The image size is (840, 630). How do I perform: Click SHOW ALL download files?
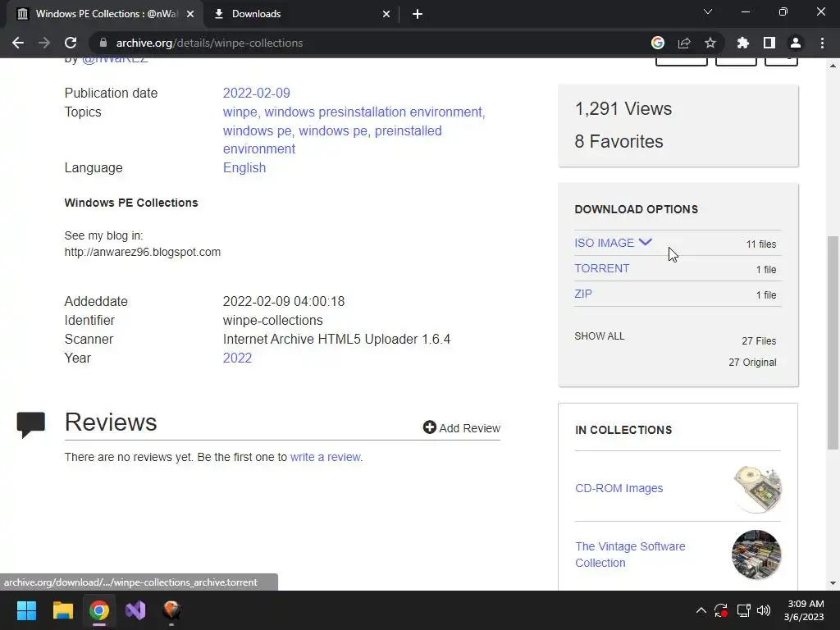[600, 336]
